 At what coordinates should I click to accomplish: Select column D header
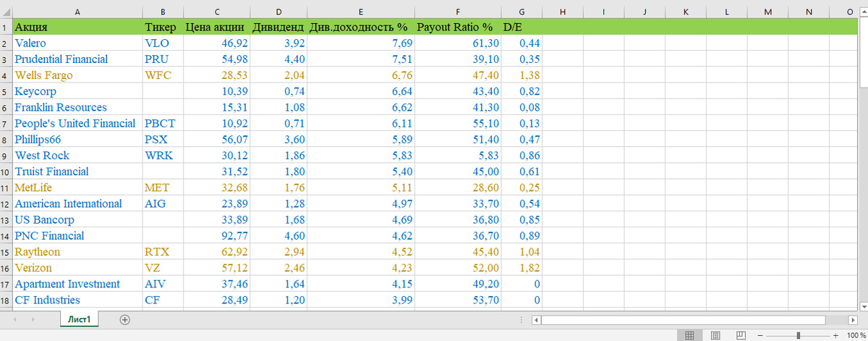(278, 11)
